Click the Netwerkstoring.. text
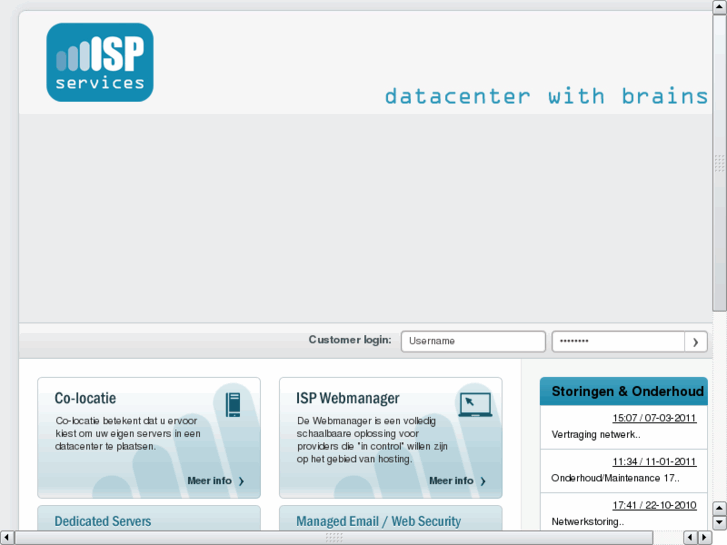Screen dimensions: 727x545 pyautogui.click(x=587, y=522)
